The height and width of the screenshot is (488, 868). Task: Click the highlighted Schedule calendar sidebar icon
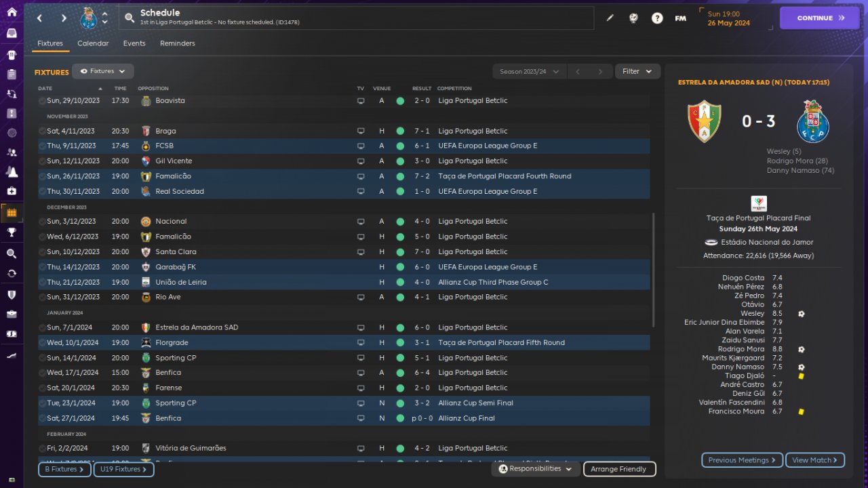pyautogui.click(x=12, y=212)
